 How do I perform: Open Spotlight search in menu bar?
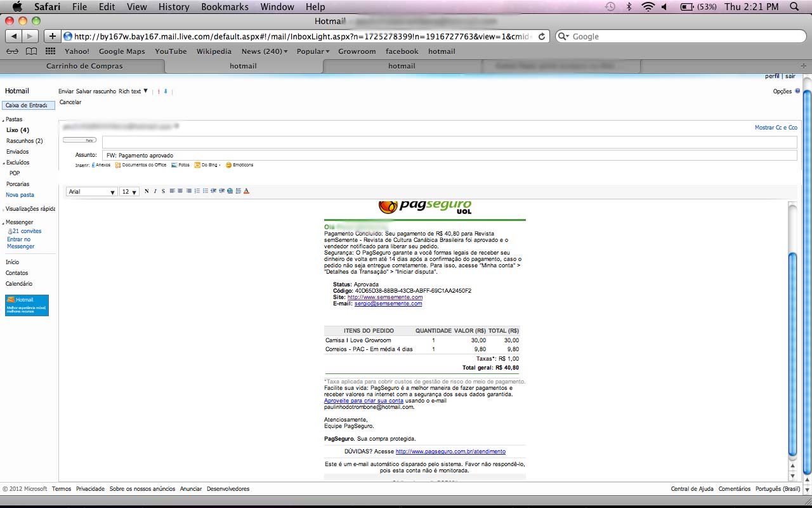point(794,6)
